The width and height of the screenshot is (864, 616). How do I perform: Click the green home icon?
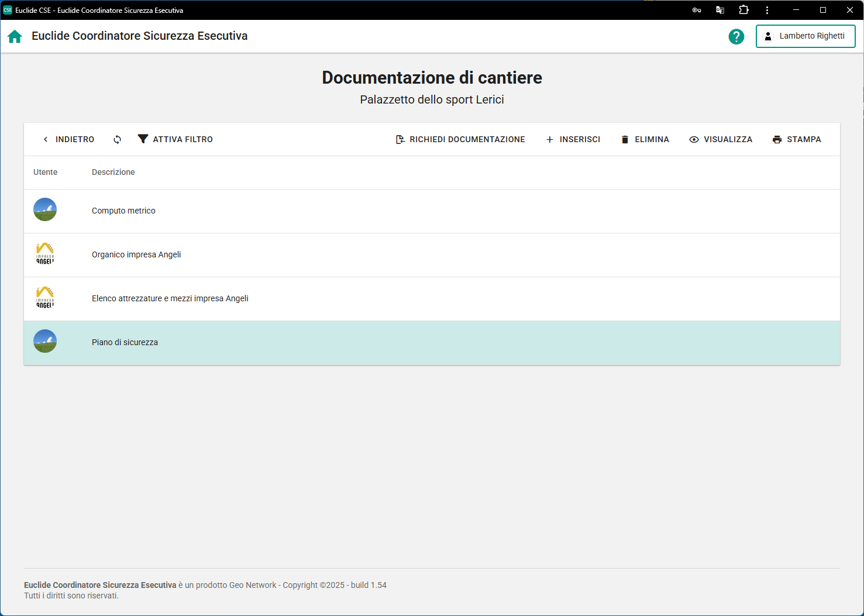(15, 36)
